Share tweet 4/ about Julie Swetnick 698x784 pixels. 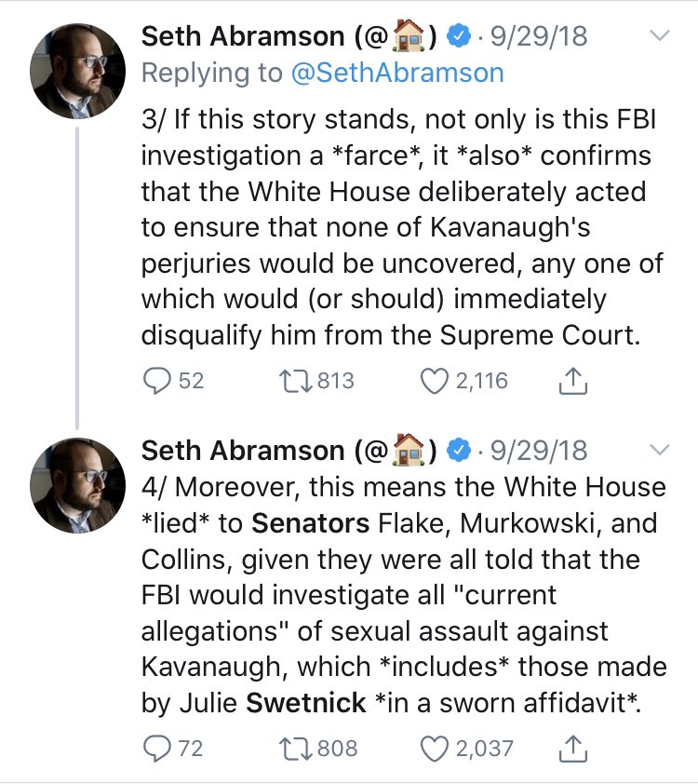[x=572, y=749]
